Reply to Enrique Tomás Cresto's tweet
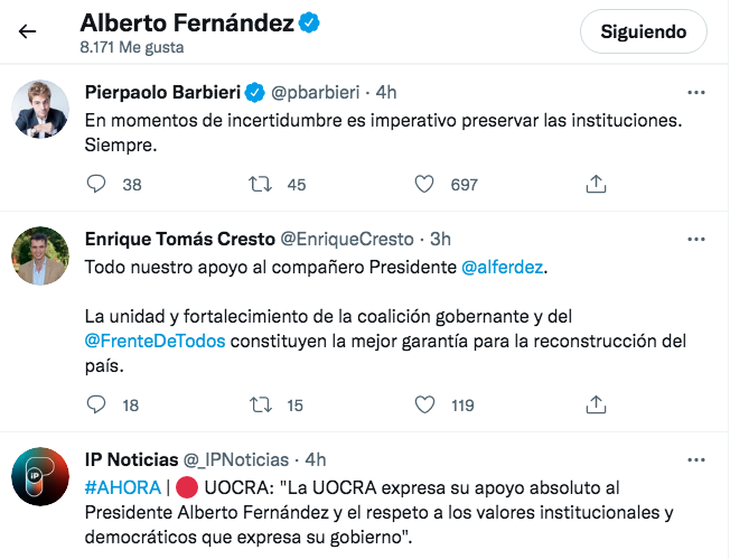This screenshot has height=559, width=730. tap(97, 404)
